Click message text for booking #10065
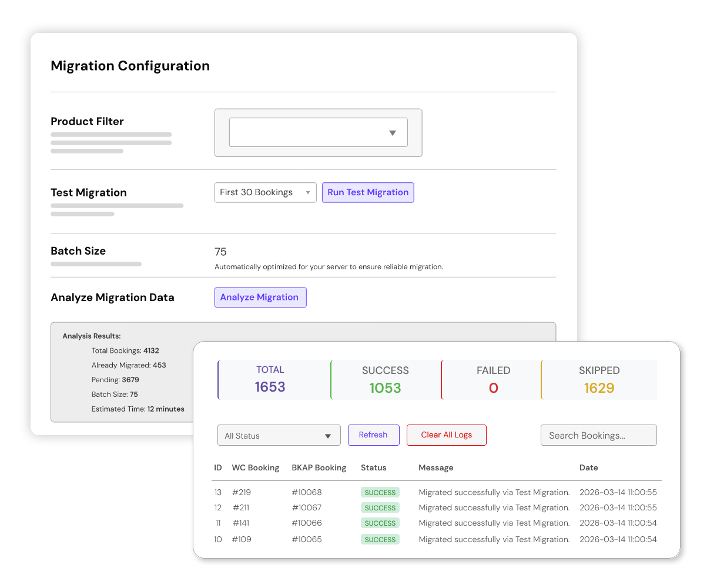Image resolution: width=717 pixels, height=588 pixels. (x=494, y=539)
